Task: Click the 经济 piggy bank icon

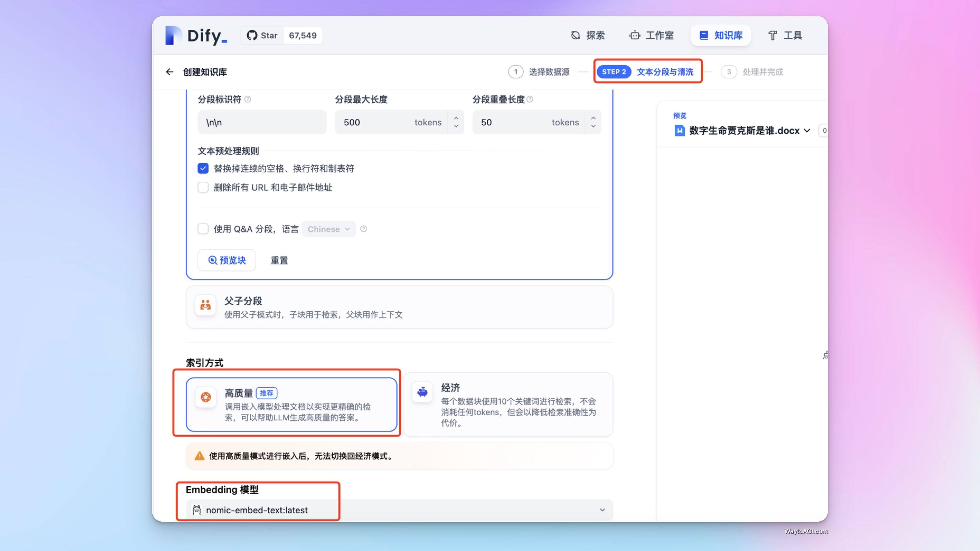Action: click(422, 392)
